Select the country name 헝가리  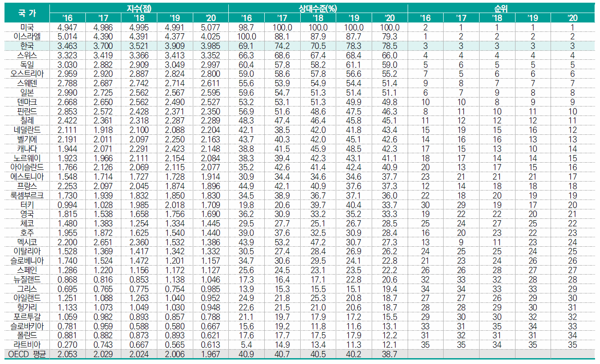(x=27, y=307)
